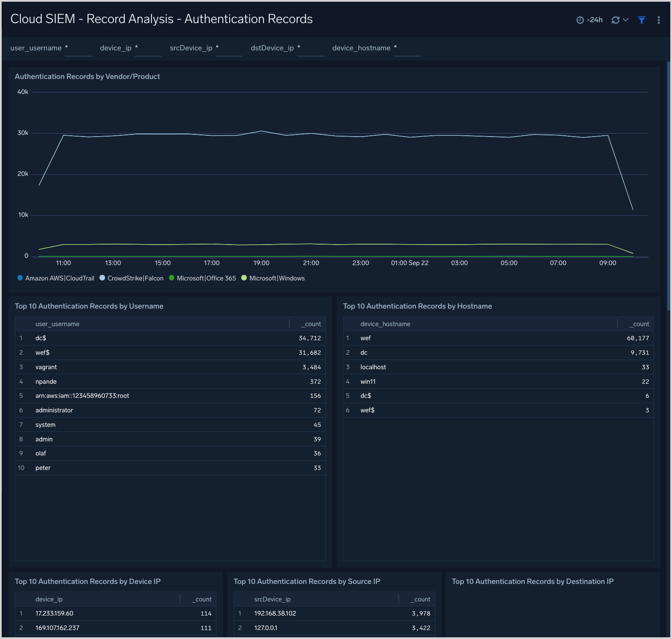Expand the refresh interval chevron
This screenshot has height=639, width=672.
click(x=626, y=20)
